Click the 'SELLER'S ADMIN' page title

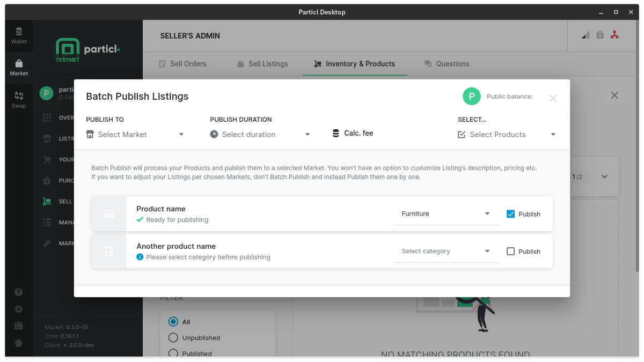coord(190,36)
